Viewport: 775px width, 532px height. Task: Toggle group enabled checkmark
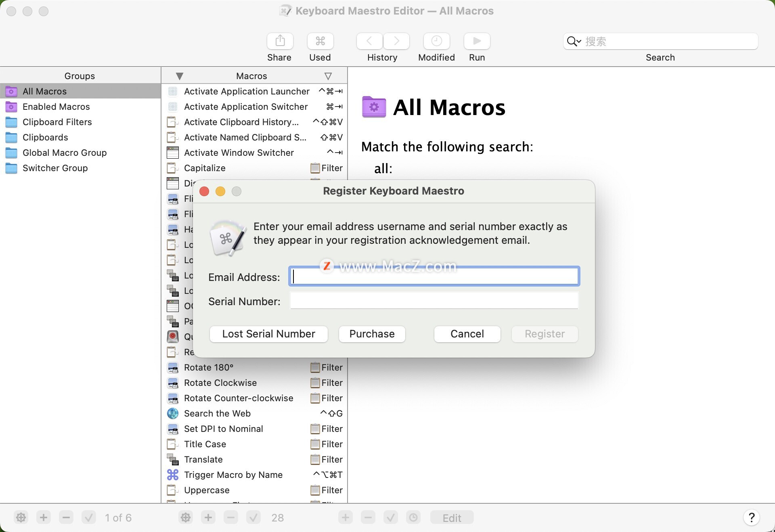coord(89,517)
